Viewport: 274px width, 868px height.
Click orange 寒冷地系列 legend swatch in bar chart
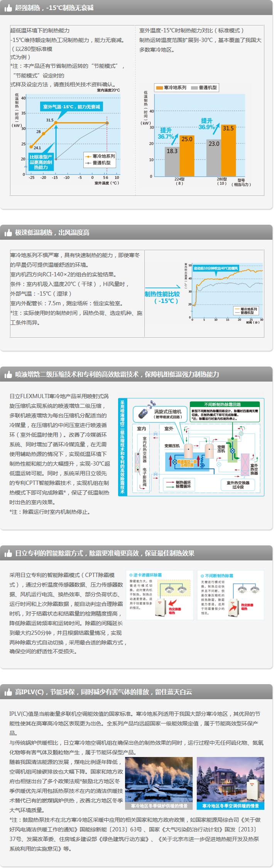point(159,88)
